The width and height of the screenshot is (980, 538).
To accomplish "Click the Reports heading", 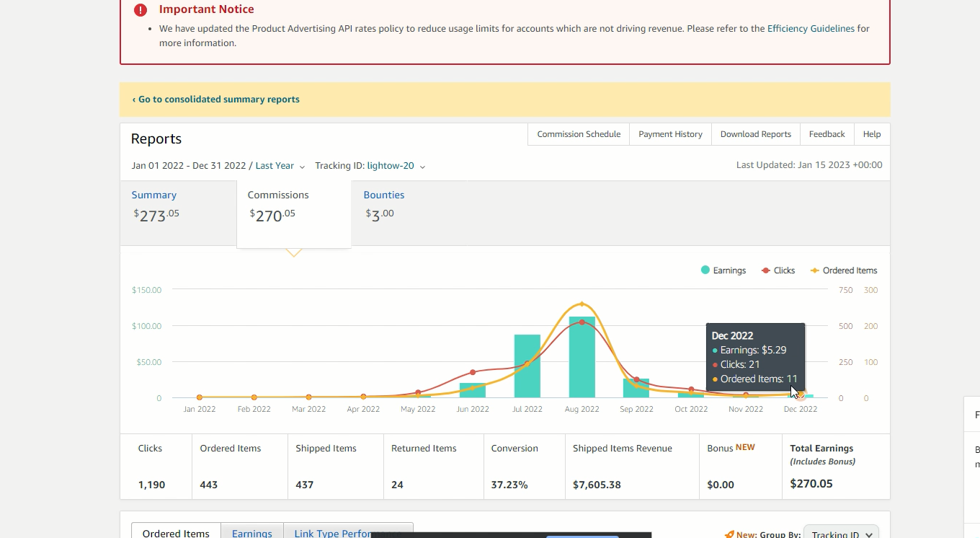I will pyautogui.click(x=156, y=139).
